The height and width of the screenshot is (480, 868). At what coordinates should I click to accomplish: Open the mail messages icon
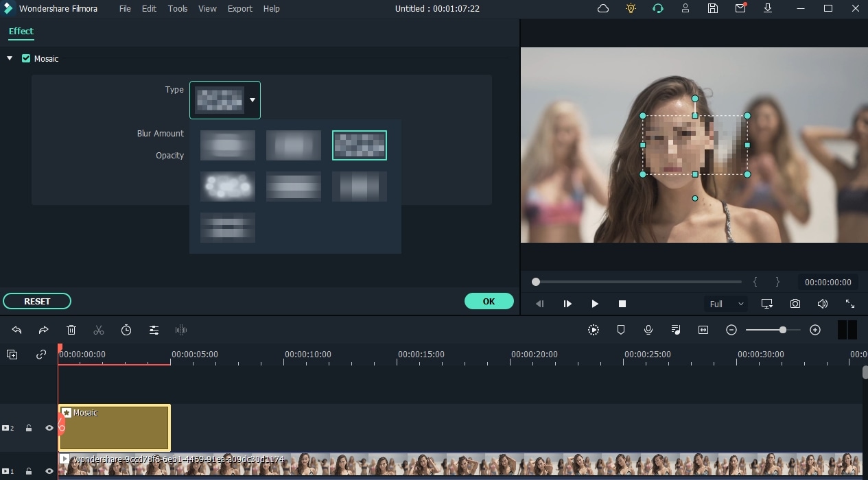tap(740, 8)
